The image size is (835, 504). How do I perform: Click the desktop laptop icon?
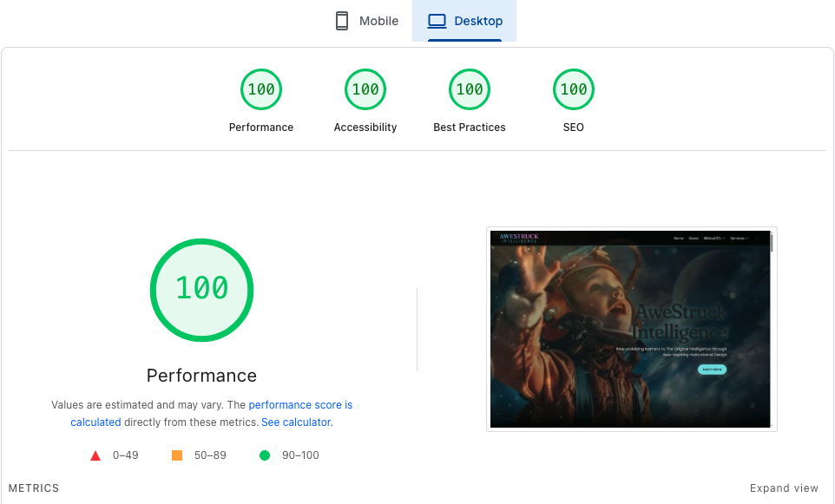437,22
